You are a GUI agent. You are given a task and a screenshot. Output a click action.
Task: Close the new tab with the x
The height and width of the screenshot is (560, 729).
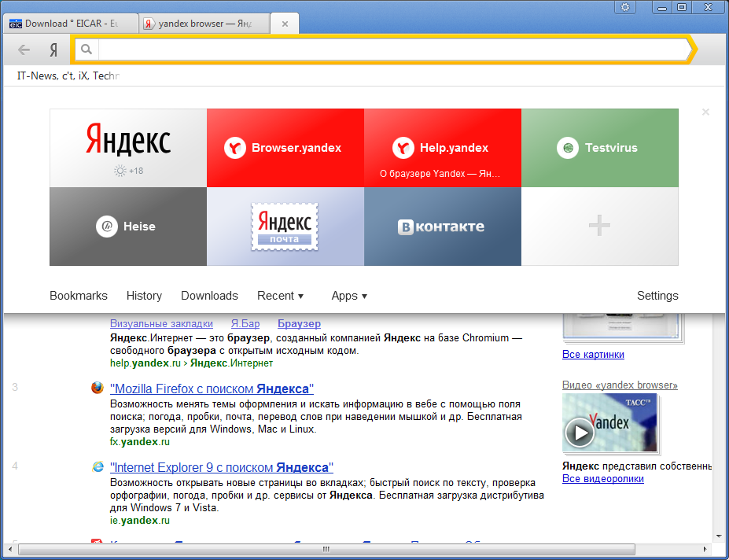[285, 24]
